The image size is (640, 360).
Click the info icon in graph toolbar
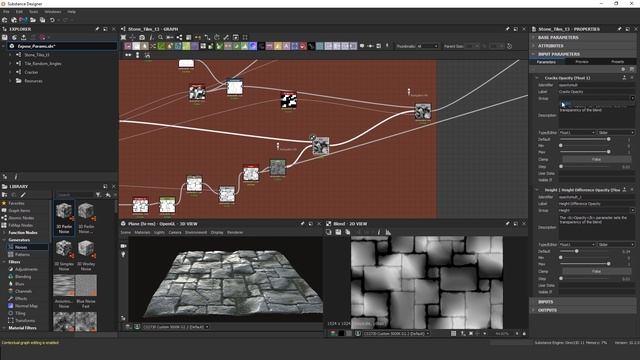151,38
